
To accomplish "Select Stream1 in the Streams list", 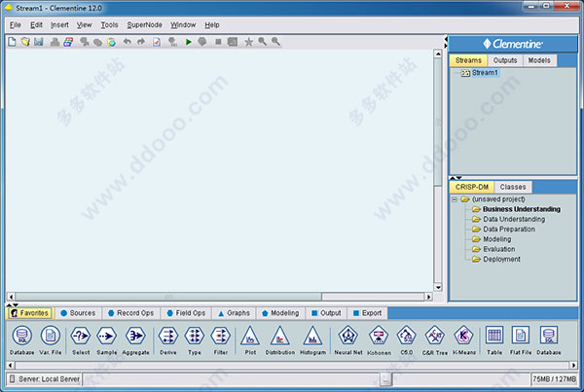I will 480,73.
